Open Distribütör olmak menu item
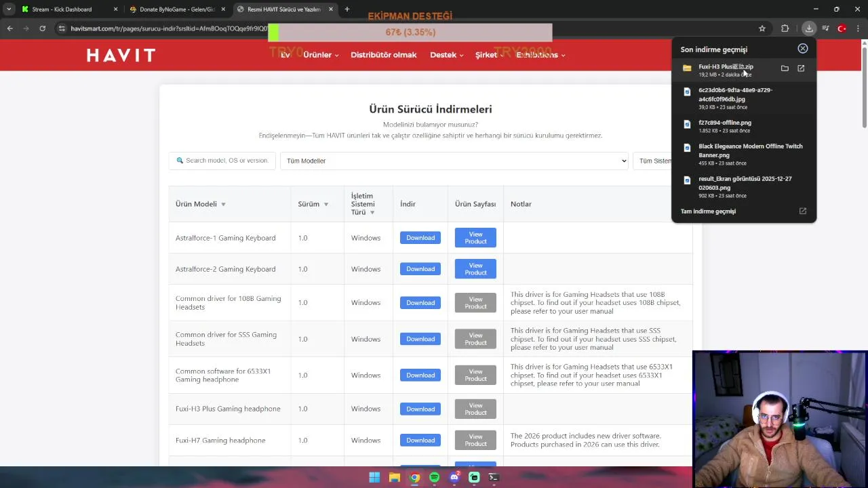Viewport: 868px width, 488px height. coord(383,55)
